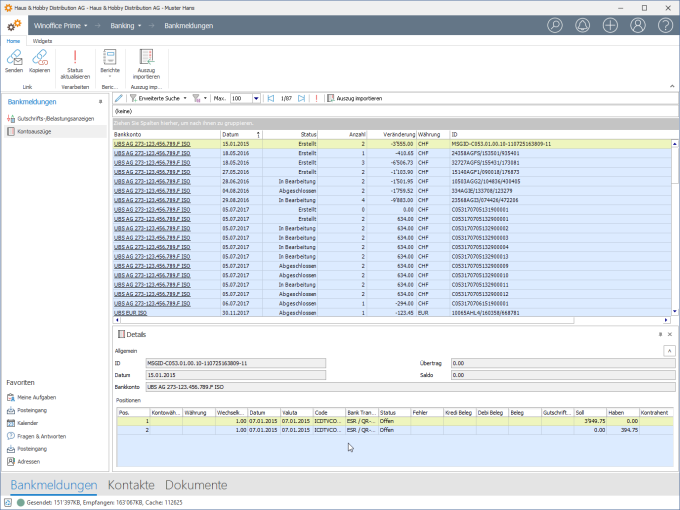The width and height of the screenshot is (680, 510).
Task: Click the Senden ribbon icon
Action: [14, 59]
